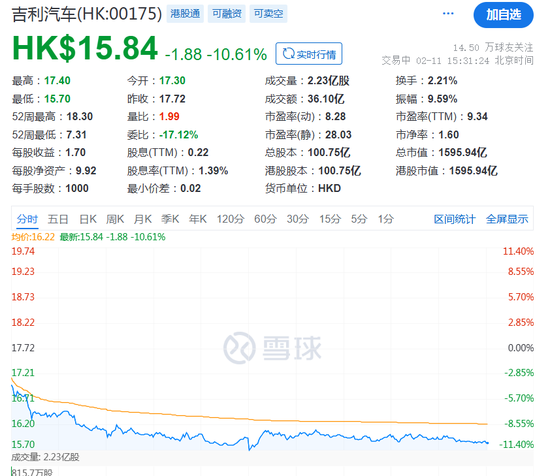Choose the 30分 chart tab
The height and width of the screenshot is (476, 550).
coord(298,219)
